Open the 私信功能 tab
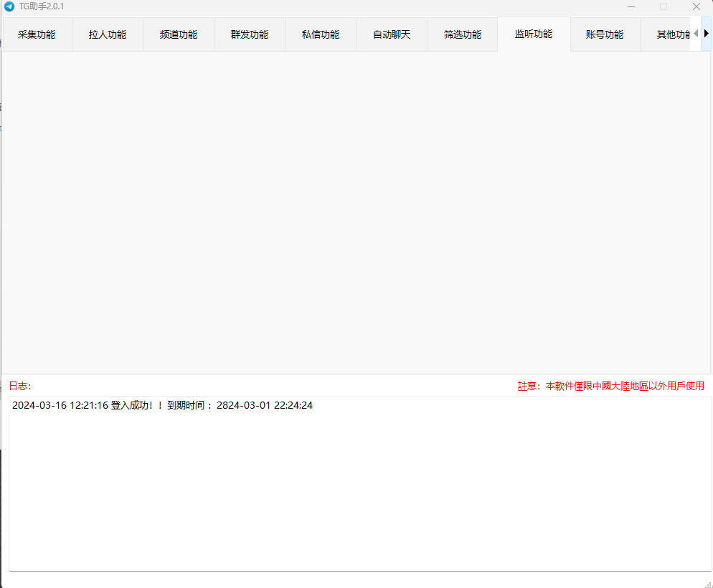This screenshot has height=588, width=713. pos(321,34)
